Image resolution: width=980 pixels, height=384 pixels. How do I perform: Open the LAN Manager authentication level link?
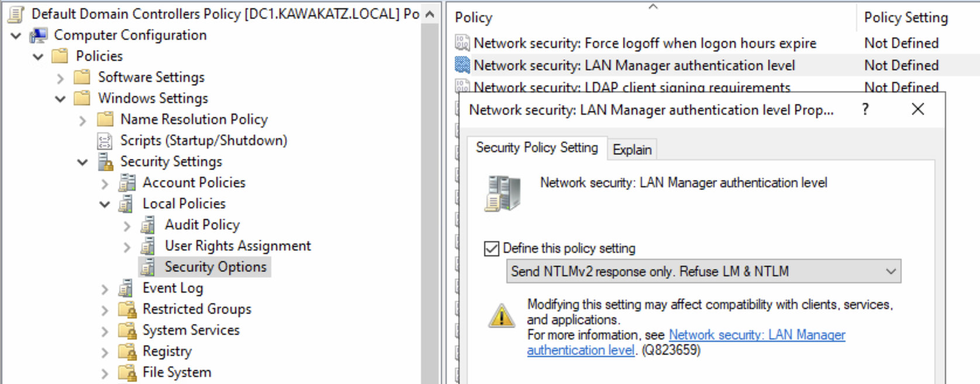(x=756, y=335)
